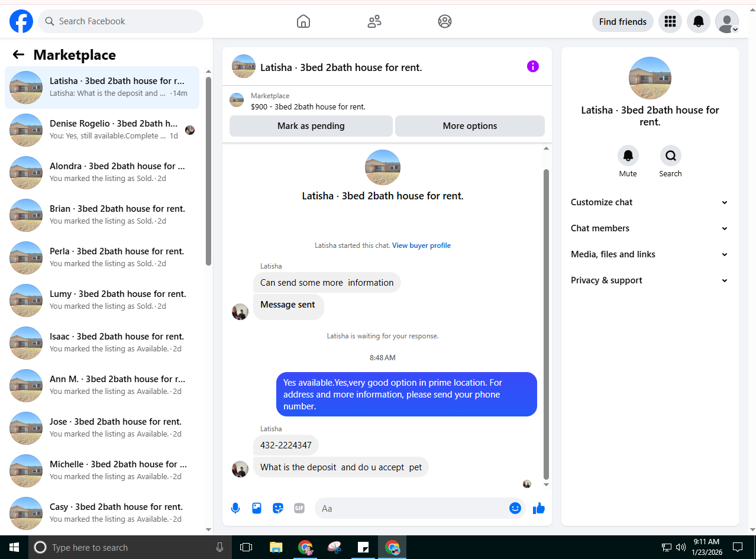Click the 'Can send some more information' message
This screenshot has height=559, width=756.
[327, 283]
